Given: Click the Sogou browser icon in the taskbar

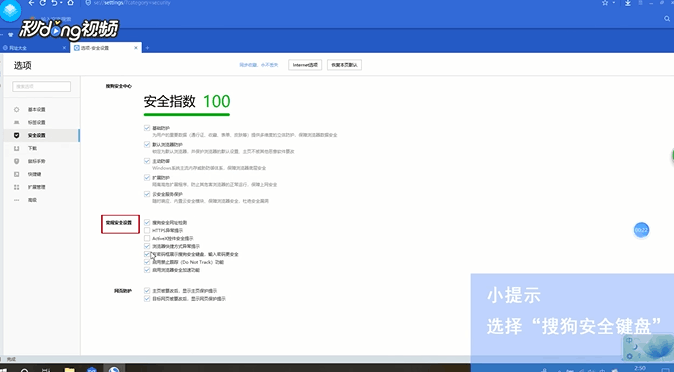Looking at the screenshot, I should click(114, 369).
